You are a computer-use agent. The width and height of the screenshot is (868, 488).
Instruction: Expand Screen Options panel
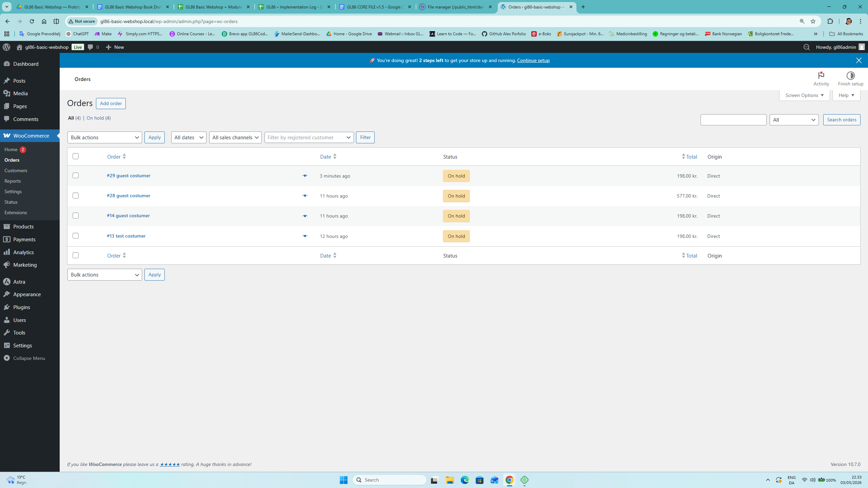(804, 95)
